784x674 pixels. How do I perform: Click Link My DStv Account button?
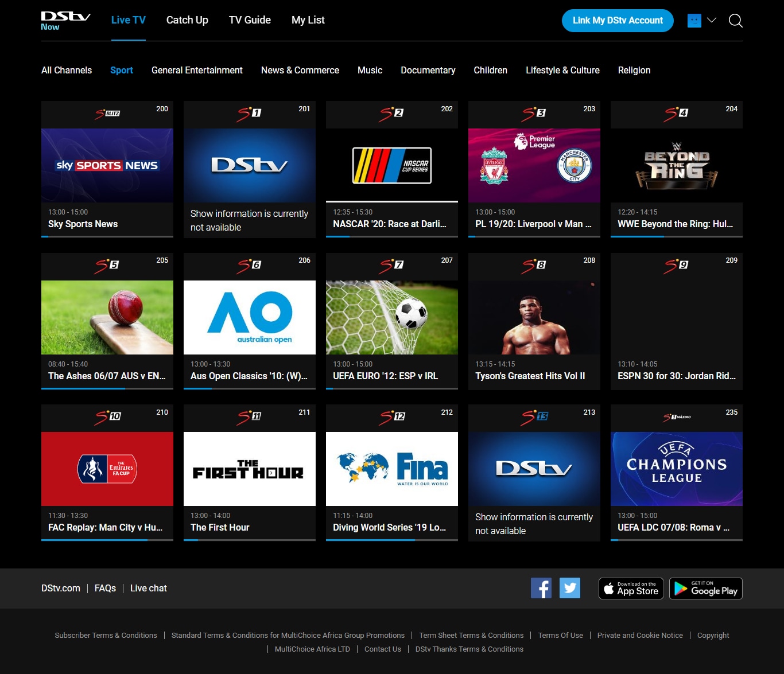tap(618, 21)
